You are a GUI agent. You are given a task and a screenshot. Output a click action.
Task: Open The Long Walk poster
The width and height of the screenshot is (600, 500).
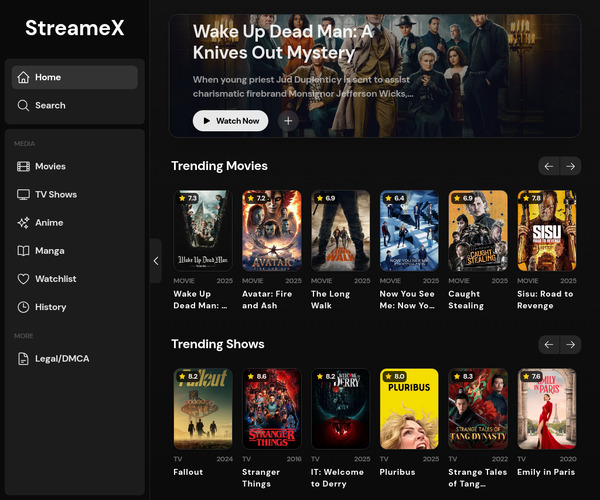(341, 231)
